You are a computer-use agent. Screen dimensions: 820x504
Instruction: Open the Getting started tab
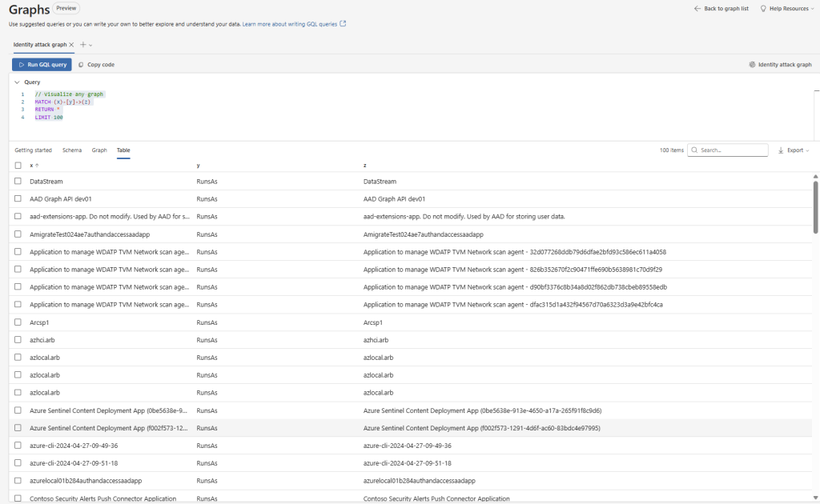click(33, 150)
